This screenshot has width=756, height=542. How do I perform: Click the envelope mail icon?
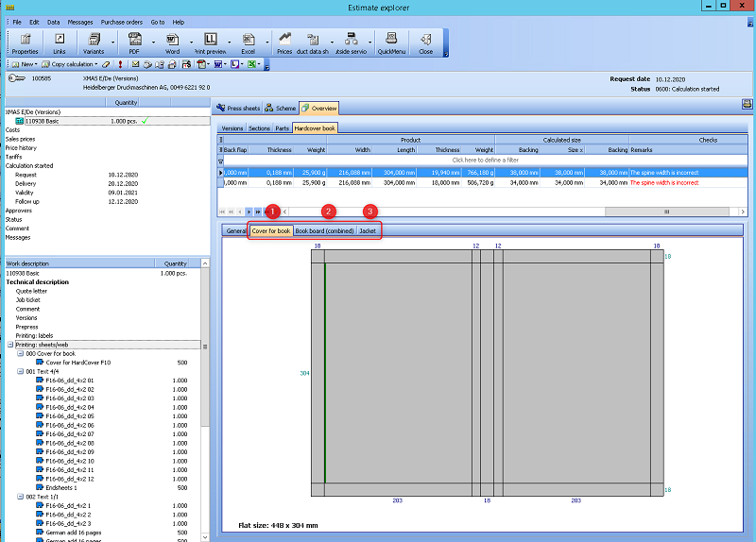(135, 64)
